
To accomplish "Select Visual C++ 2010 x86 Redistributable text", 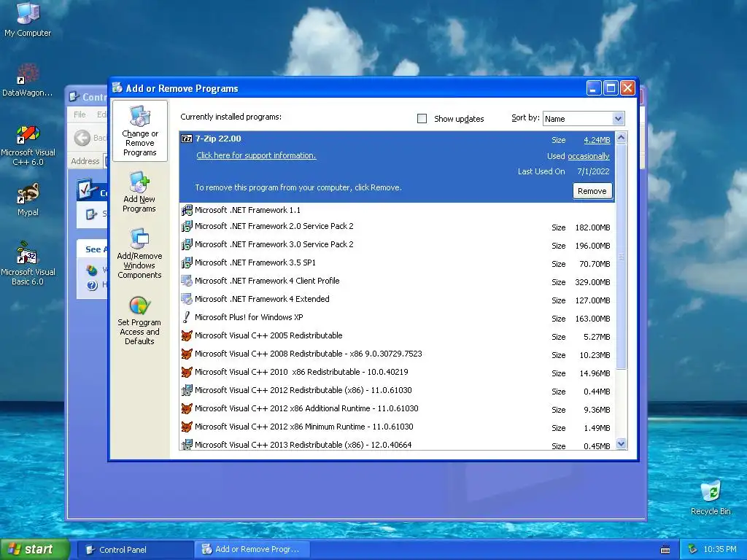I will (x=301, y=372).
